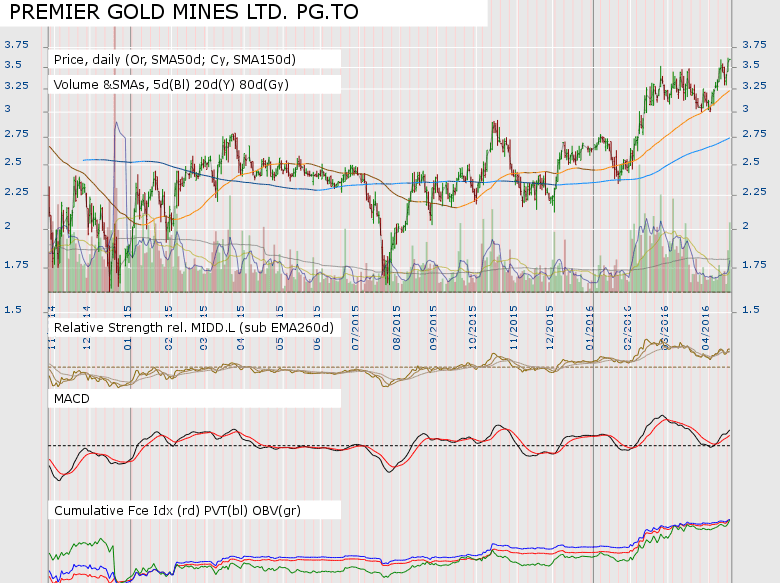This screenshot has width=780, height=583.
Task: Click the 2.5 value on the right price axis
Action: pyautogui.click(x=751, y=162)
